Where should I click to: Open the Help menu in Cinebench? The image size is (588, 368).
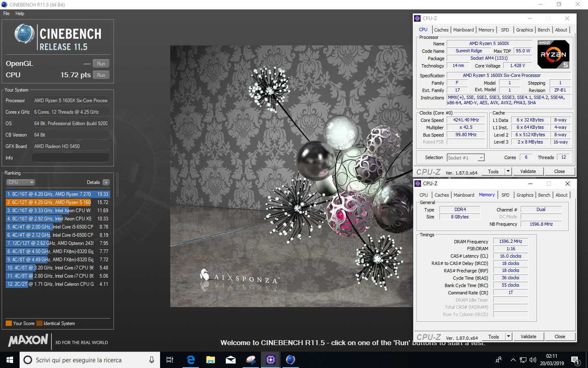point(20,13)
